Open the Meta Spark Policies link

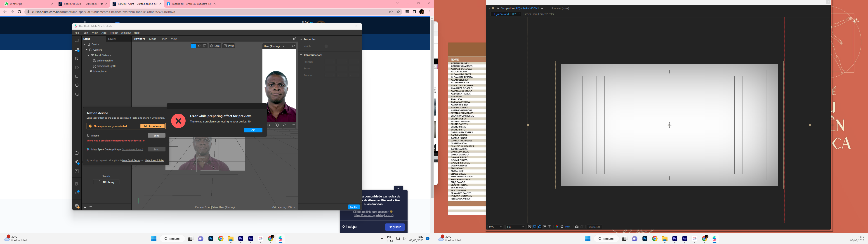click(x=154, y=160)
